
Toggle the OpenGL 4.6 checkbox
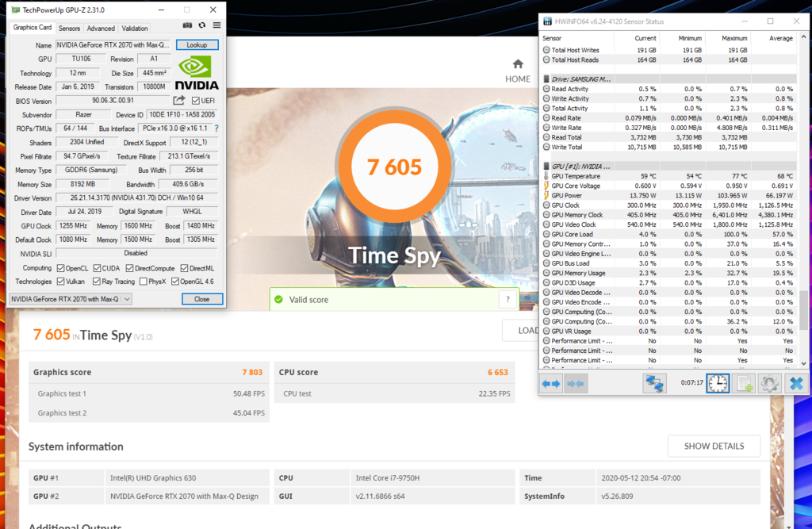tap(175, 282)
